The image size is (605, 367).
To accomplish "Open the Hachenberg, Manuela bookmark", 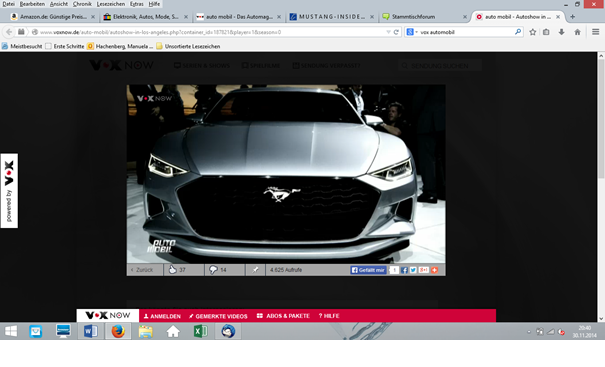I will click(120, 46).
